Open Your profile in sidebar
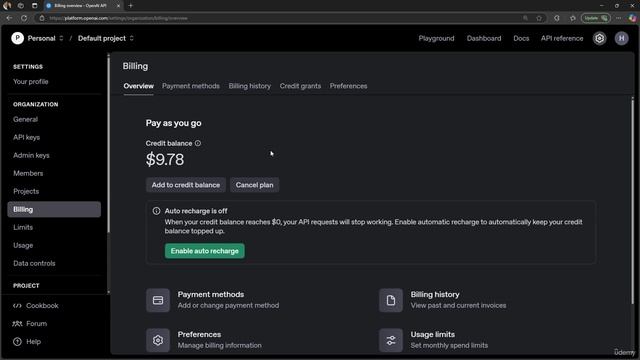The height and width of the screenshot is (360, 640). coord(31,82)
